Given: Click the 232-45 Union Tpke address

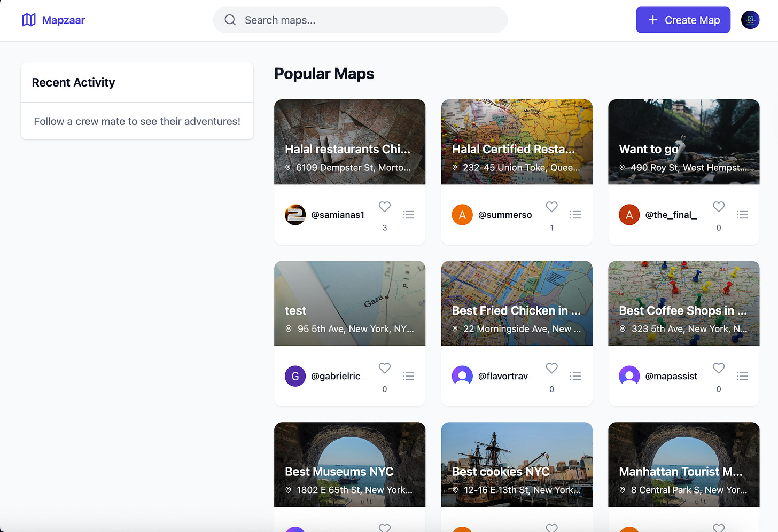Looking at the screenshot, I should tap(521, 168).
